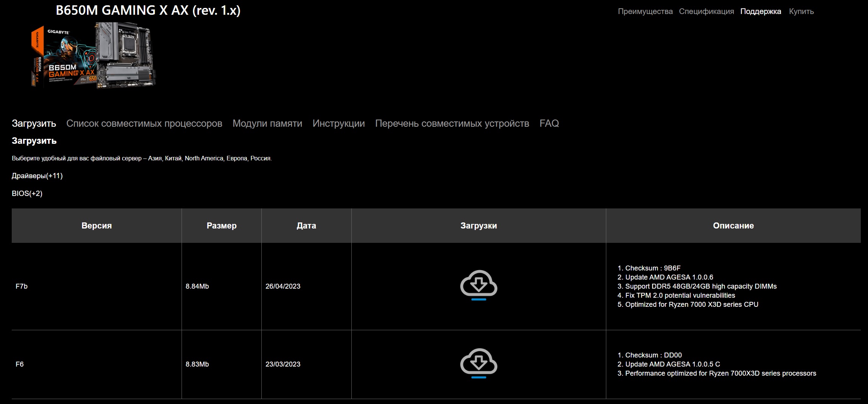Image resolution: width=868 pixels, height=404 pixels.
Task: Click the Описание column header
Action: 733,225
